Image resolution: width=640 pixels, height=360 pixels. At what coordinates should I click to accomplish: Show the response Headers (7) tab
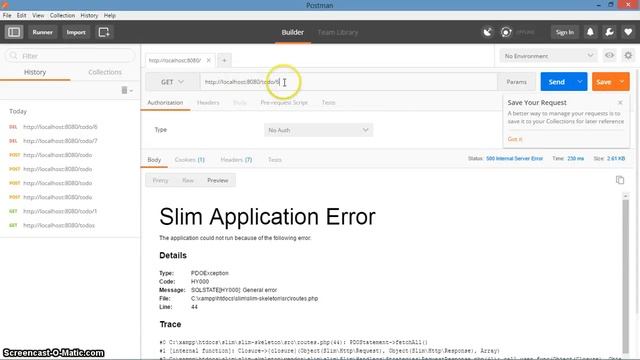(236, 160)
